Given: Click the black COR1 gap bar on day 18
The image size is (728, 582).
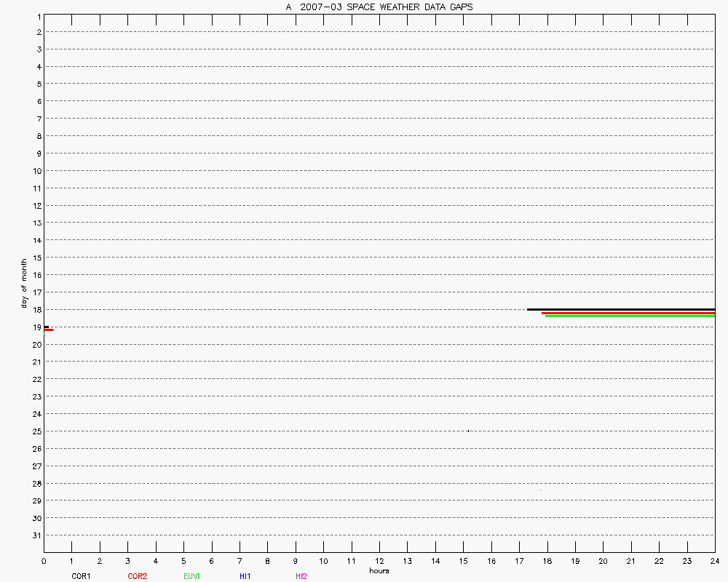Looking at the screenshot, I should 620,309.
